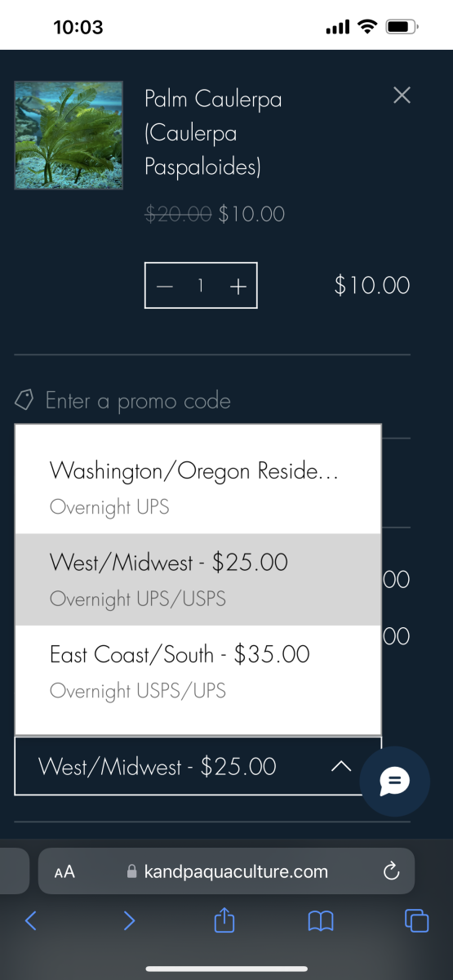Go forward using Safari forward arrow
The height and width of the screenshot is (980, 453).
pyautogui.click(x=128, y=920)
